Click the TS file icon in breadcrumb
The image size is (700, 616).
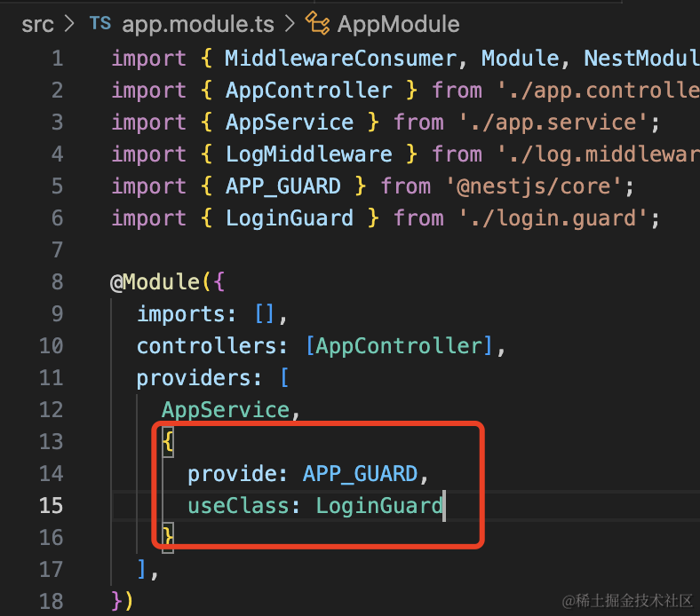(99, 24)
